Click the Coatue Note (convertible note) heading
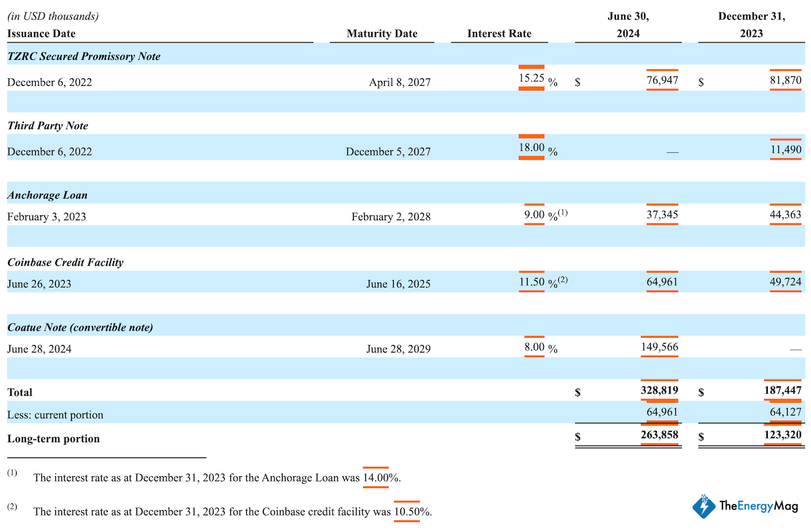The image size is (811, 532). click(x=80, y=327)
